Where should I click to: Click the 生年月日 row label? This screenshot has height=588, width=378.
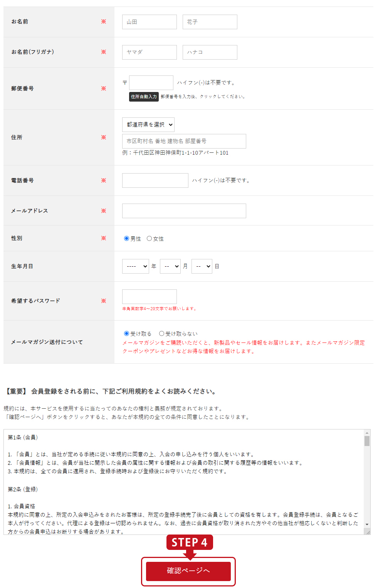pyautogui.click(x=22, y=266)
